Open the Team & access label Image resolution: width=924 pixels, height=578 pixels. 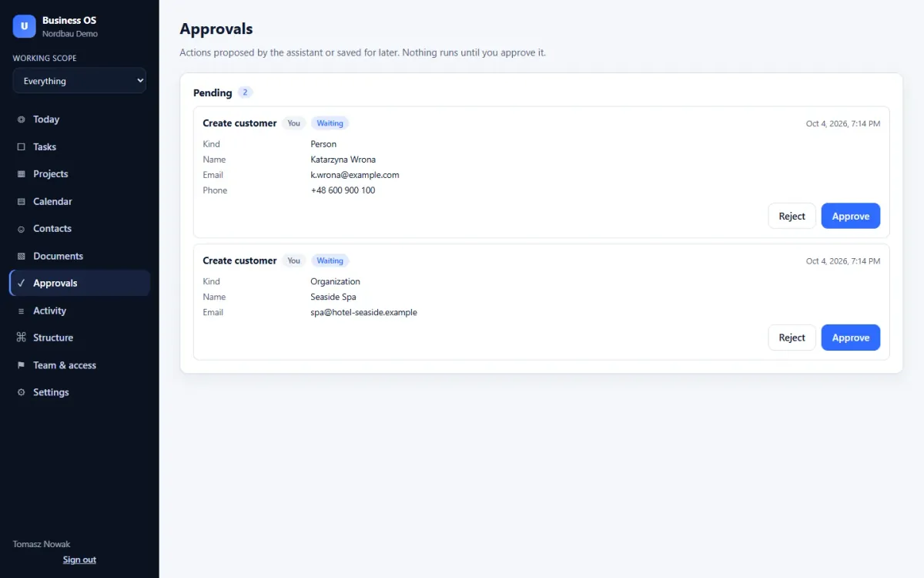click(65, 365)
